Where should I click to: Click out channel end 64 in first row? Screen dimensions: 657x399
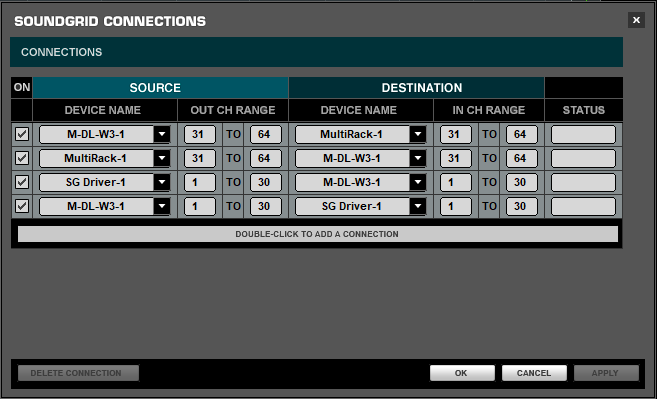click(x=266, y=135)
